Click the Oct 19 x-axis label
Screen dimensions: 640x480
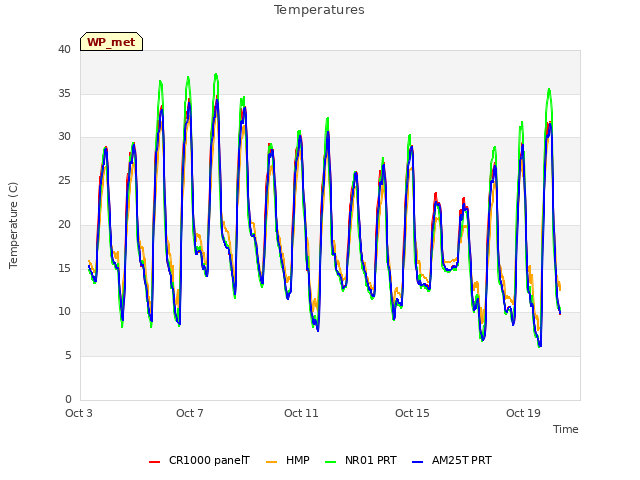[x=523, y=413]
